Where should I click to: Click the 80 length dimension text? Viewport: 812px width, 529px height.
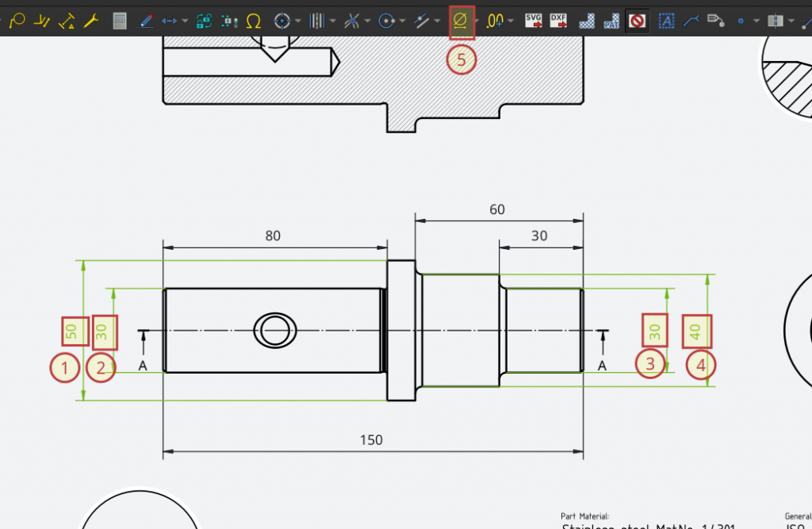(273, 236)
